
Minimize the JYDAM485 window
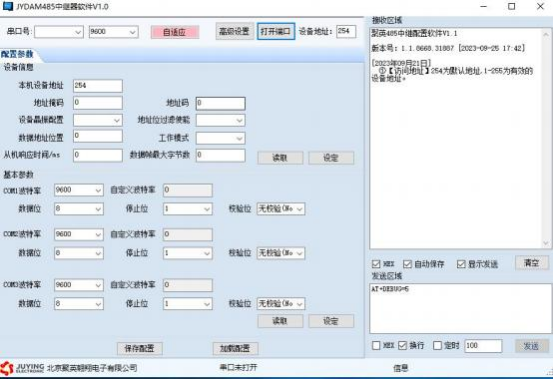[x=484, y=6]
